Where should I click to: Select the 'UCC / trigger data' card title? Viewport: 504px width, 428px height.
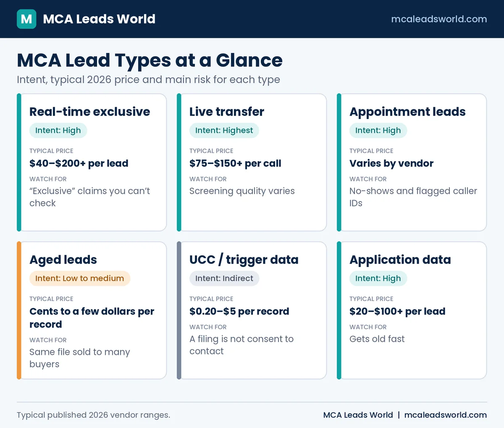pos(244,259)
